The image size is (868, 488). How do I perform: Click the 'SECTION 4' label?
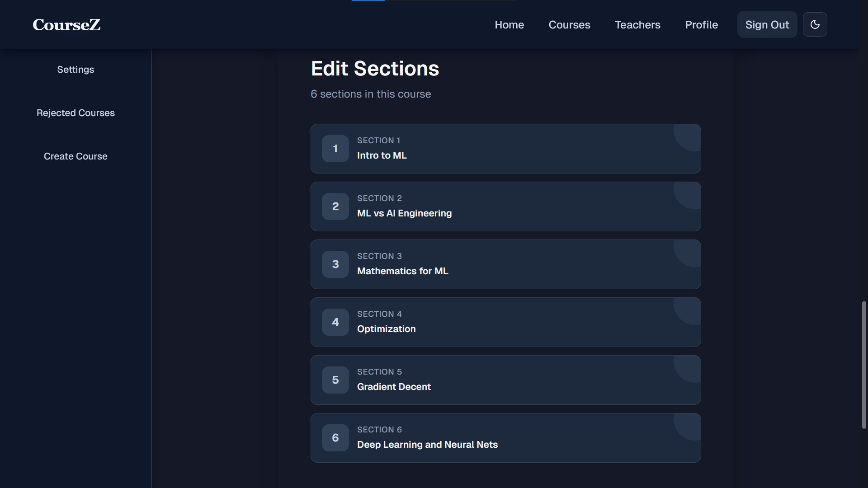tap(379, 314)
